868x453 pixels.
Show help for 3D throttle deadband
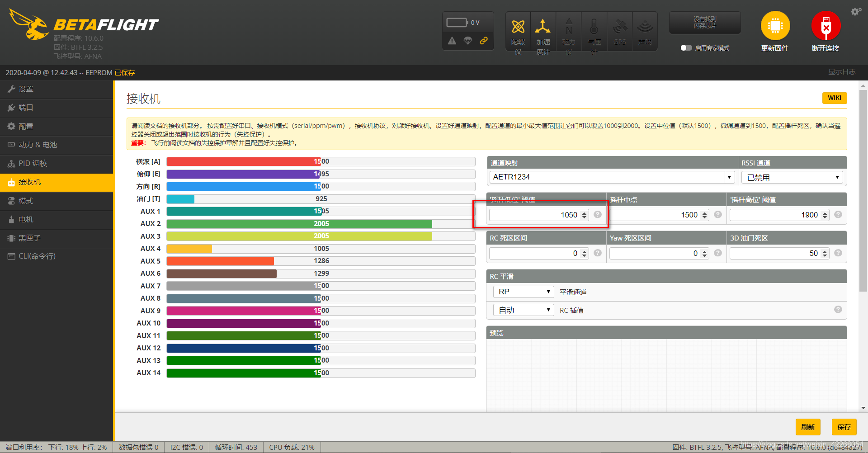tap(838, 253)
